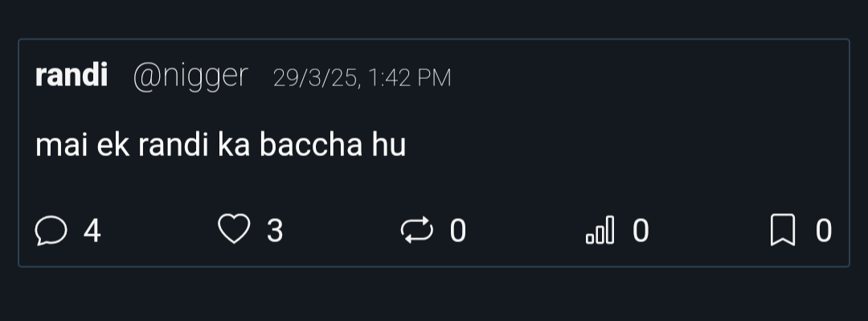Open the 29/3/25, 1:42 PM timestamp link
The image size is (868, 321).
[x=362, y=78]
